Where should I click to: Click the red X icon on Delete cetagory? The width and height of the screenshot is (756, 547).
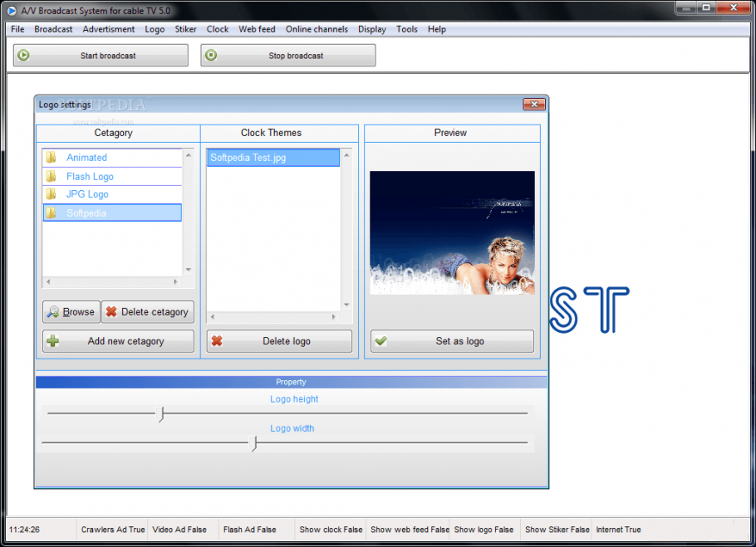pyautogui.click(x=112, y=311)
